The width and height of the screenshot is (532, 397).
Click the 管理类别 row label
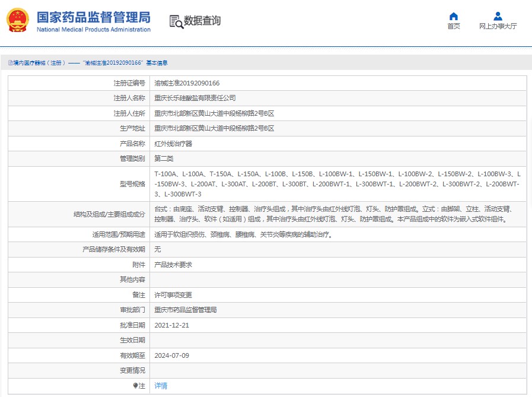[132, 158]
